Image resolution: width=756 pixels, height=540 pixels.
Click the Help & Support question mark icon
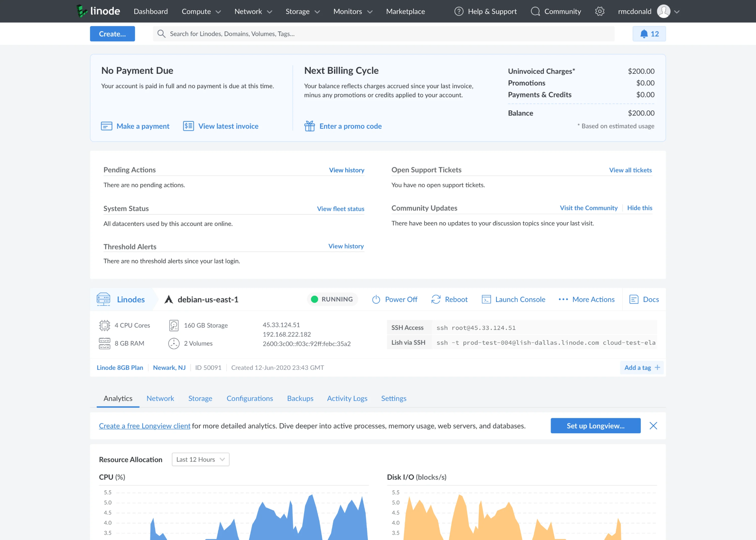pyautogui.click(x=459, y=11)
